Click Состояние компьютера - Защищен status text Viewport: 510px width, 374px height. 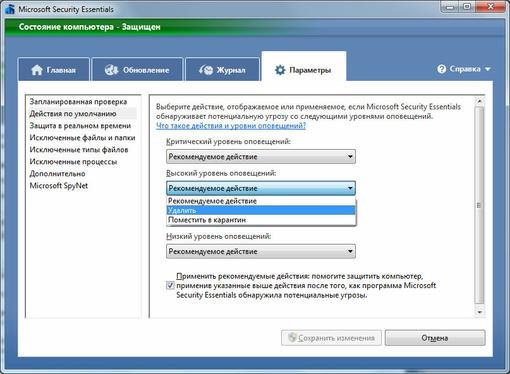point(89,27)
